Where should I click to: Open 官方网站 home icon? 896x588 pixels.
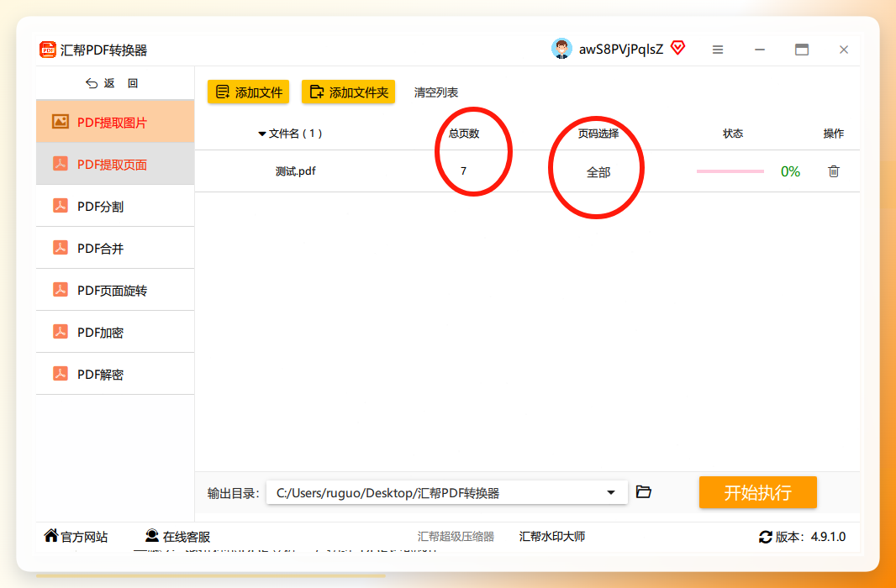coord(51,535)
